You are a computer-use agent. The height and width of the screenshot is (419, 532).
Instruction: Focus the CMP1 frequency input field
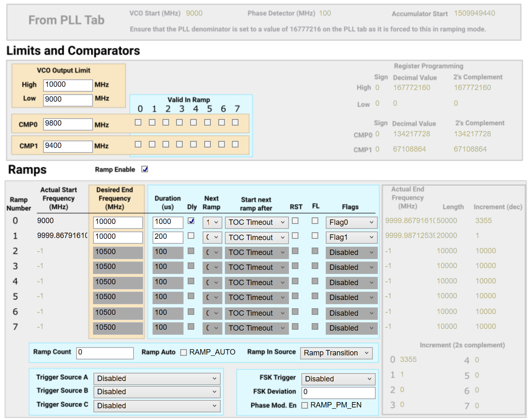pos(68,146)
